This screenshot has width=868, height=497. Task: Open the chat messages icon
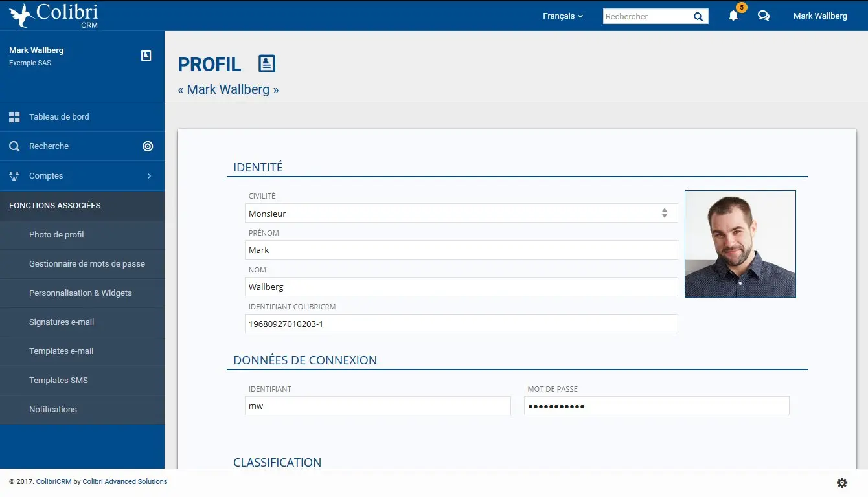click(x=764, y=16)
